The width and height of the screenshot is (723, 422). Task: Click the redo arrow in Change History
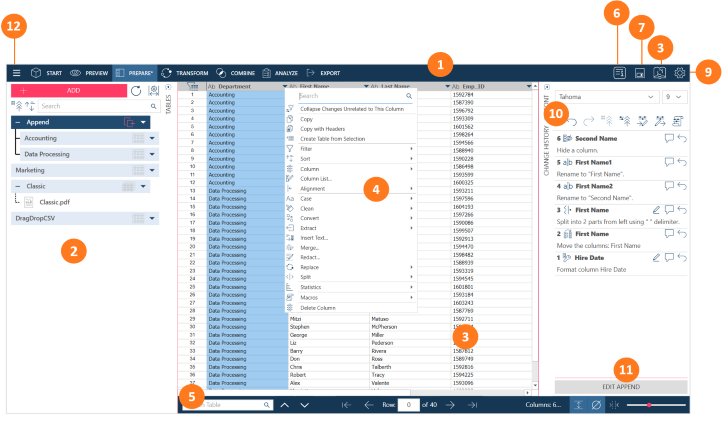click(586, 120)
